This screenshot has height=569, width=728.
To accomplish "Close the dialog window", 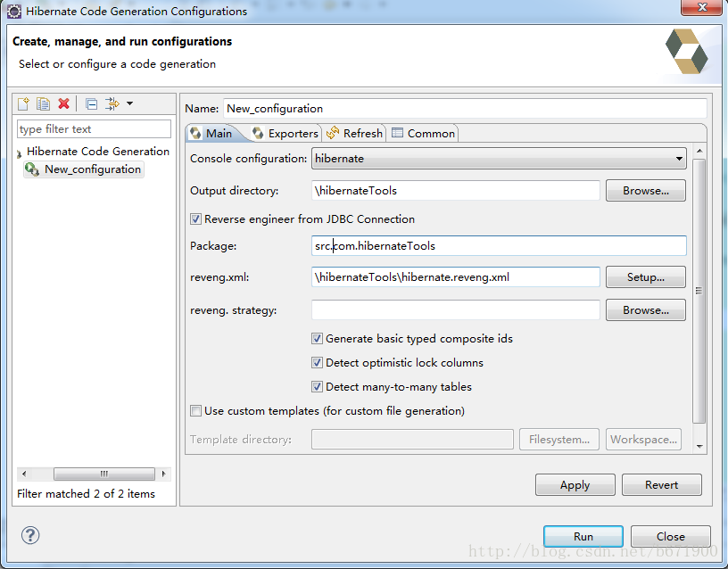I will pyautogui.click(x=701, y=8).
